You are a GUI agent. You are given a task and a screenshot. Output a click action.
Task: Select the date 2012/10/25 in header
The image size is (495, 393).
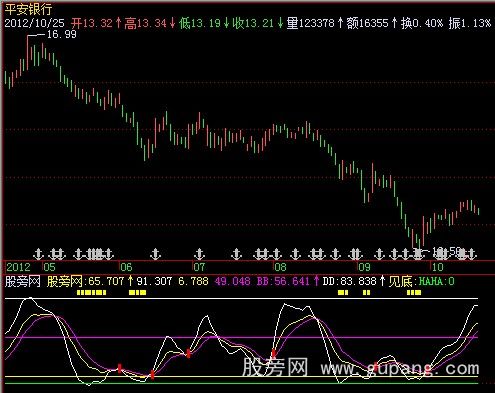pyautogui.click(x=34, y=23)
